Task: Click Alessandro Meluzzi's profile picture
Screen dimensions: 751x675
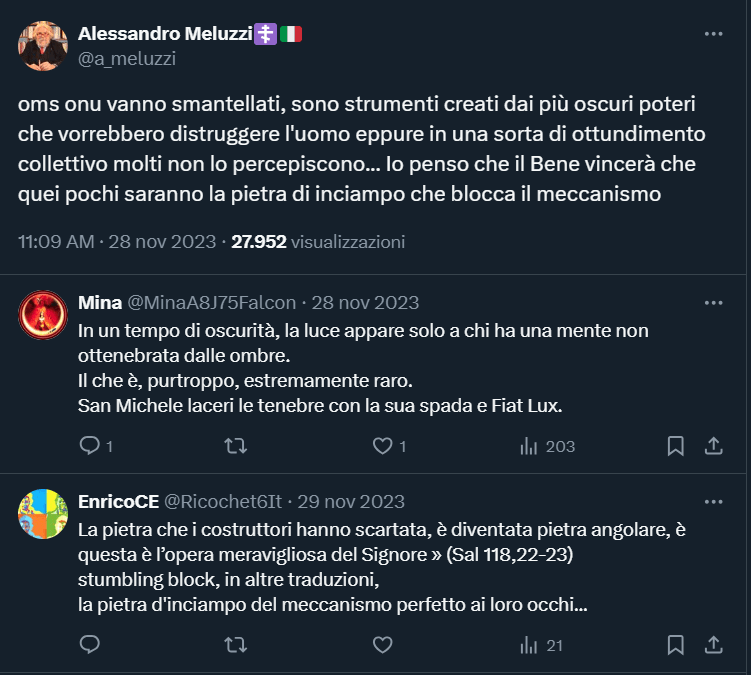Action: coord(43,46)
